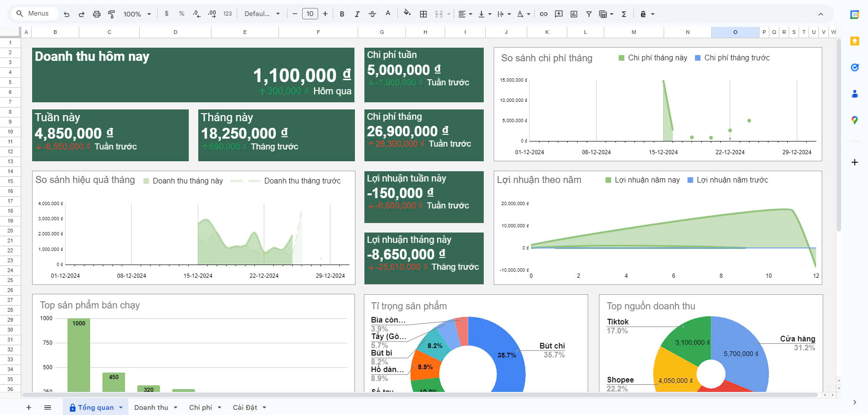
Task: Click the Insert link icon
Action: pos(544,14)
